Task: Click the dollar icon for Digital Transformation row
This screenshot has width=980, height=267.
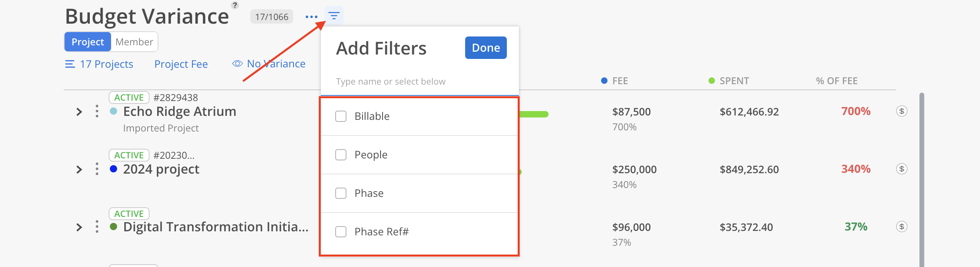Action: point(901,227)
